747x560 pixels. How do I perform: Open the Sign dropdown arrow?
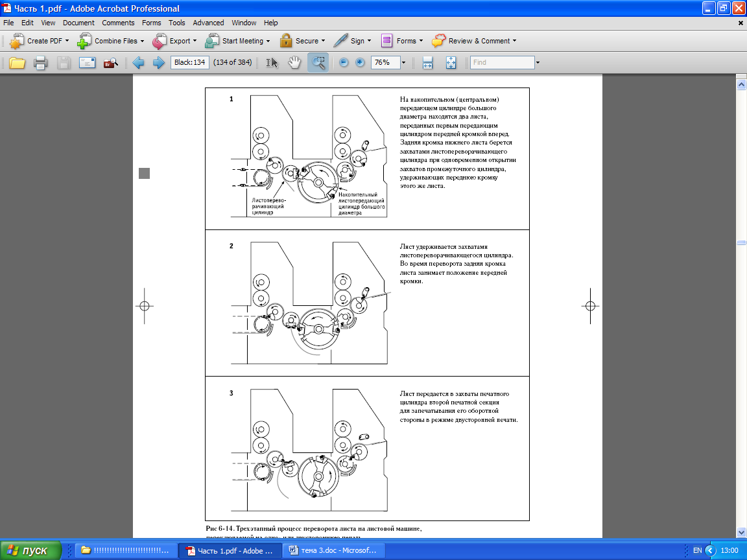pos(369,41)
